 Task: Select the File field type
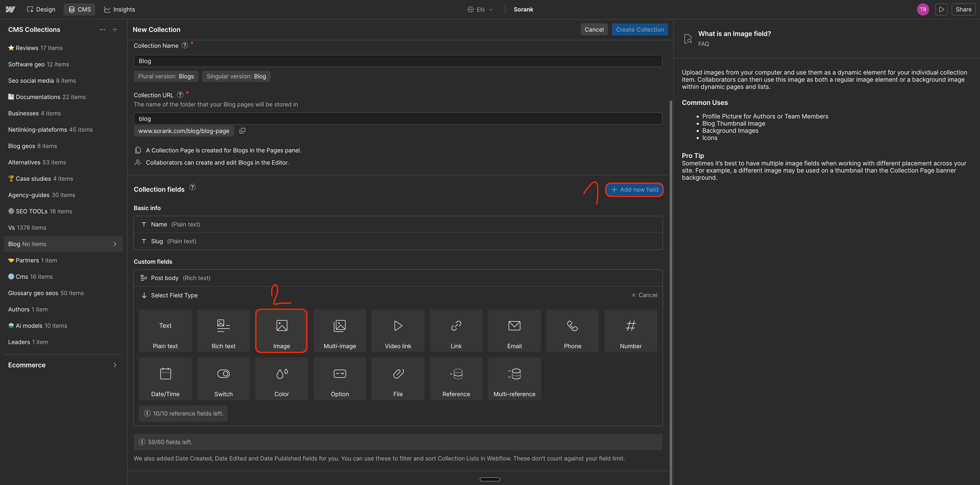(398, 379)
